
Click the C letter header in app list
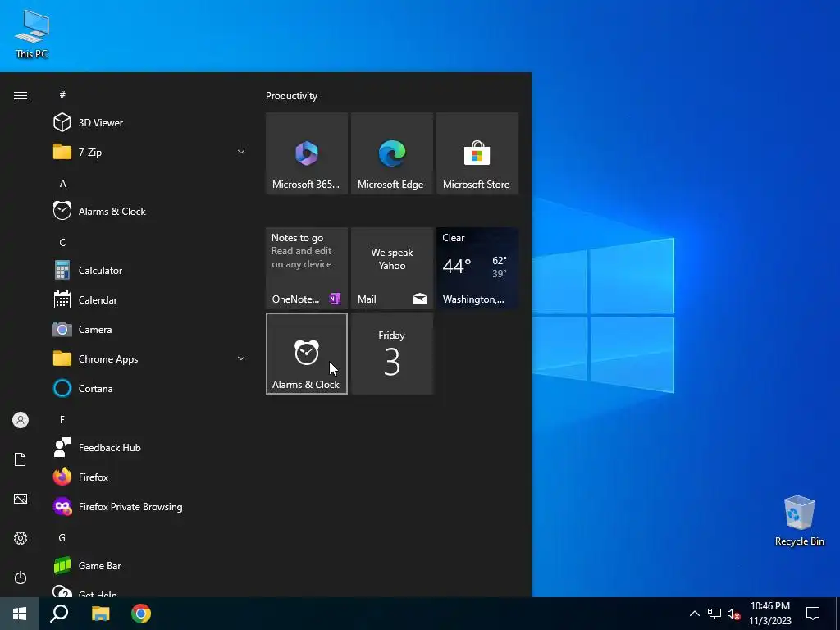[62, 243]
